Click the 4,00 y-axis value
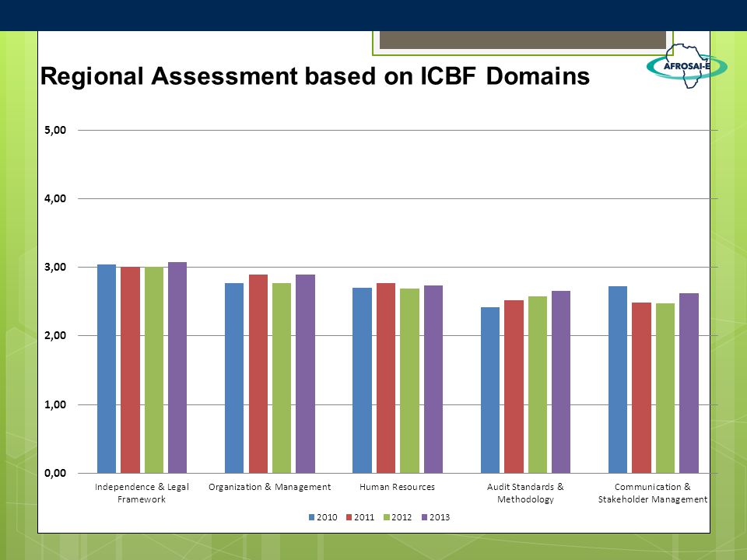This screenshot has height=560, width=747. tap(55, 198)
